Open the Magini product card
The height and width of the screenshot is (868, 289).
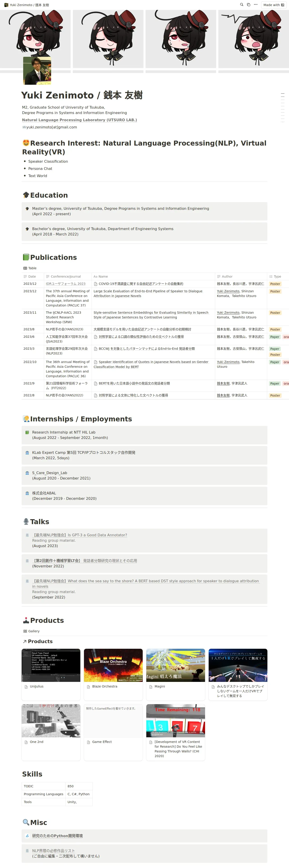click(175, 674)
